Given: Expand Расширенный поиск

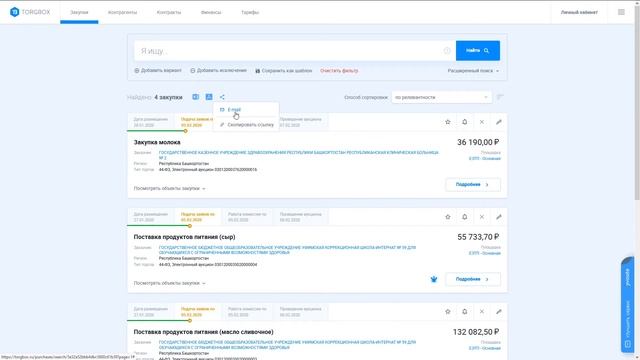Looking at the screenshot, I should pyautogui.click(x=473, y=71).
